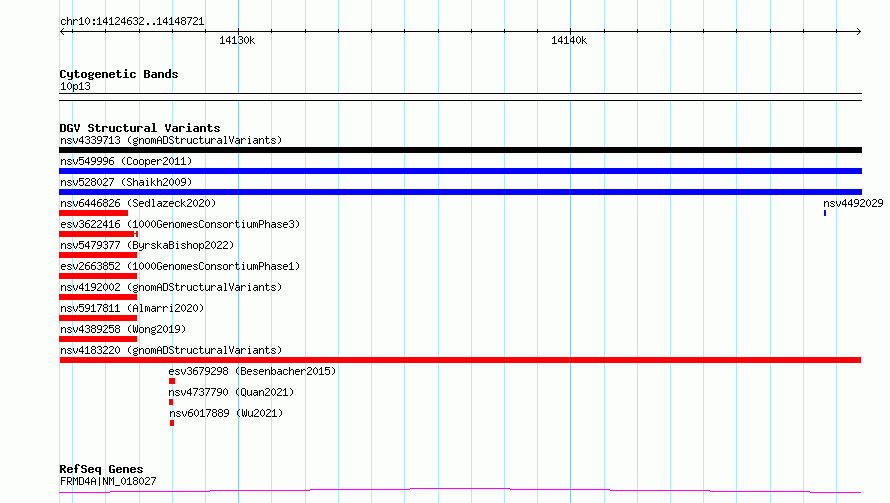Select the blue nsv549996 Cooper2011 bar
This screenshot has width=890, height=503.
coord(460,171)
